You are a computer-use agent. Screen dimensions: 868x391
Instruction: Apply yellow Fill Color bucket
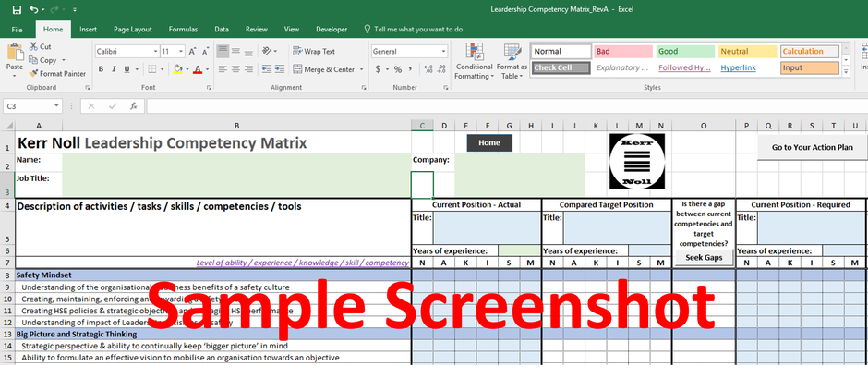click(x=177, y=69)
